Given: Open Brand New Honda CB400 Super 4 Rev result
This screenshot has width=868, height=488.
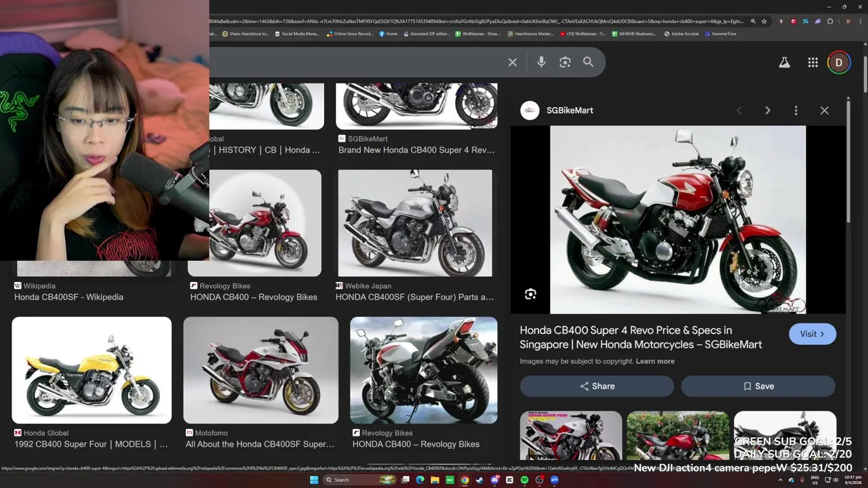Looking at the screenshot, I should tap(416, 150).
